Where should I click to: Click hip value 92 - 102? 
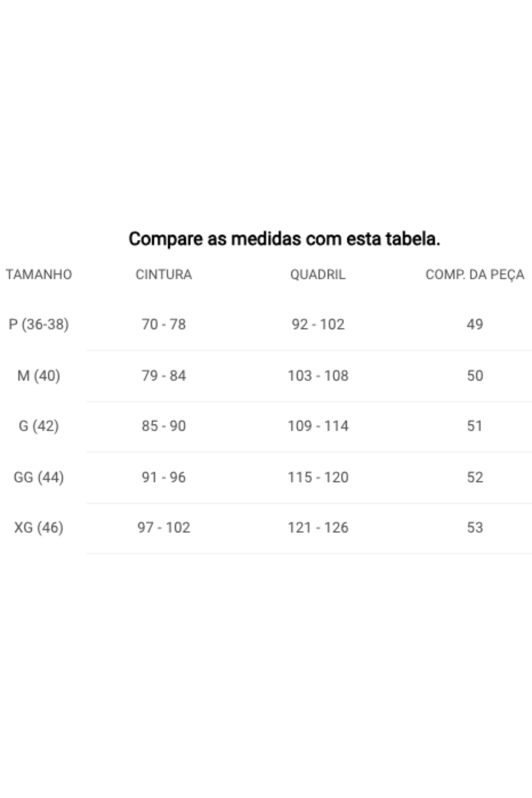tap(318, 324)
